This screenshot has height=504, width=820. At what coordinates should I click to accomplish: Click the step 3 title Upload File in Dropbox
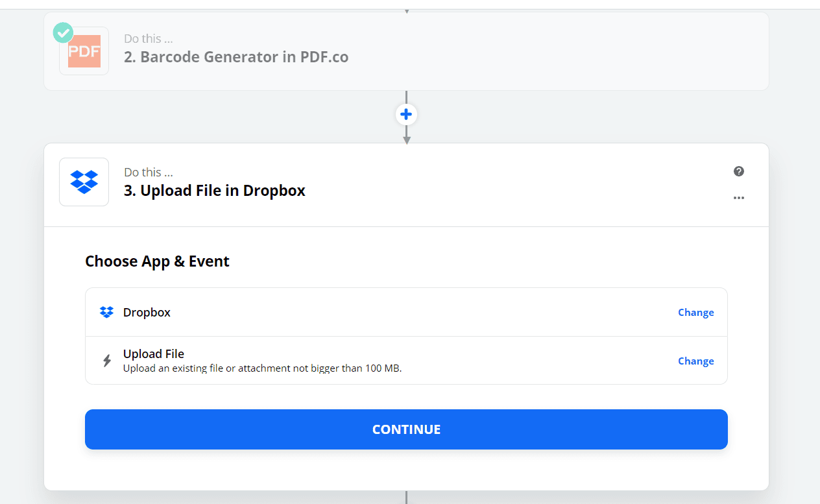(x=214, y=190)
